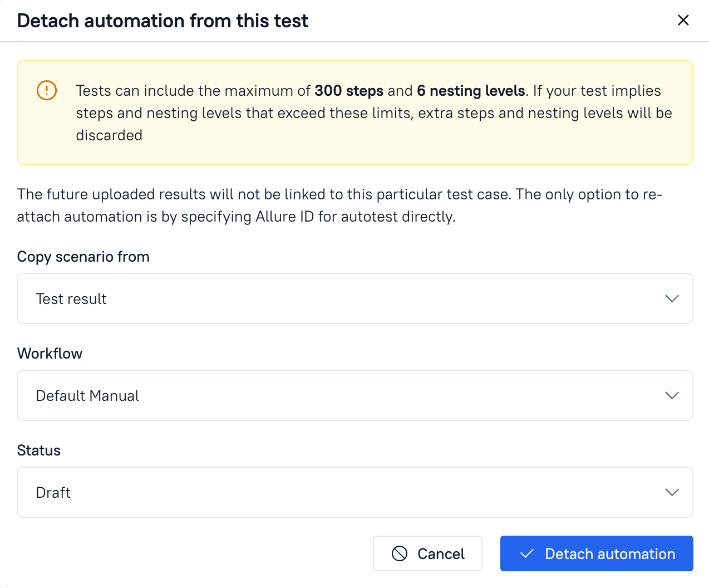Select the Test result field value

[71, 298]
